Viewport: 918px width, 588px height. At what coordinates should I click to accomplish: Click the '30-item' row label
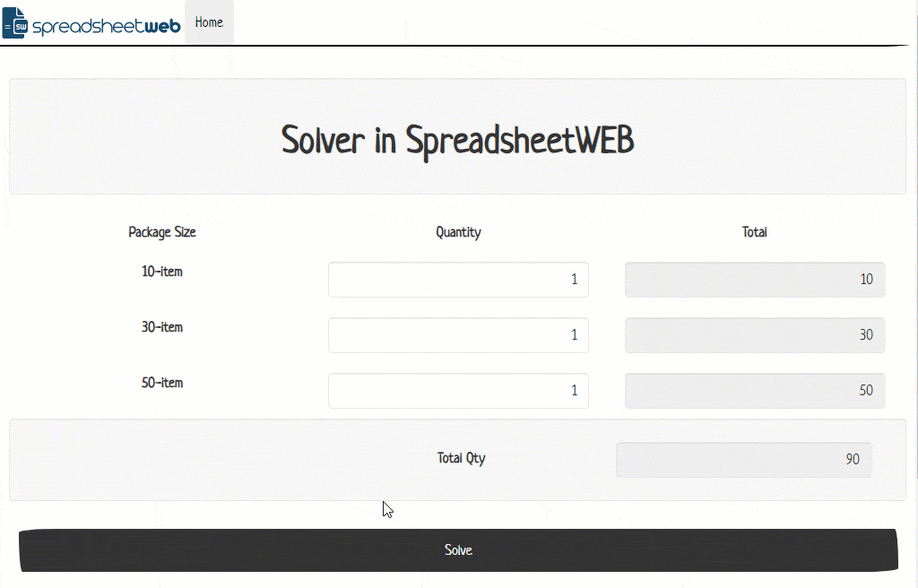click(x=162, y=327)
